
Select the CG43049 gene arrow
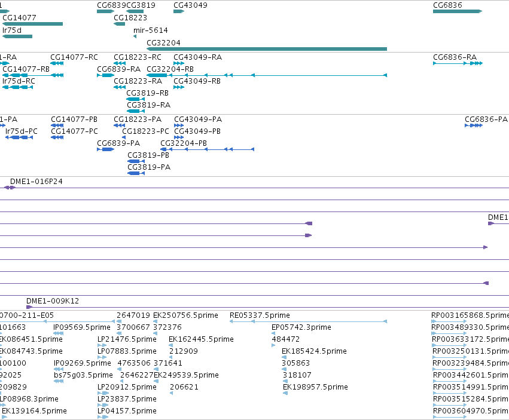pyautogui.click(x=179, y=11)
